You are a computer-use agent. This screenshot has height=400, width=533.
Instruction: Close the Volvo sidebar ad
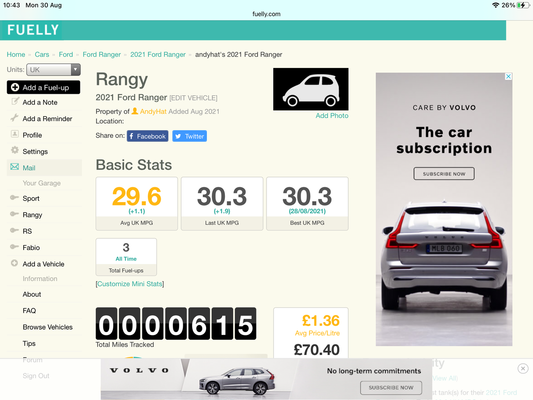point(509,76)
